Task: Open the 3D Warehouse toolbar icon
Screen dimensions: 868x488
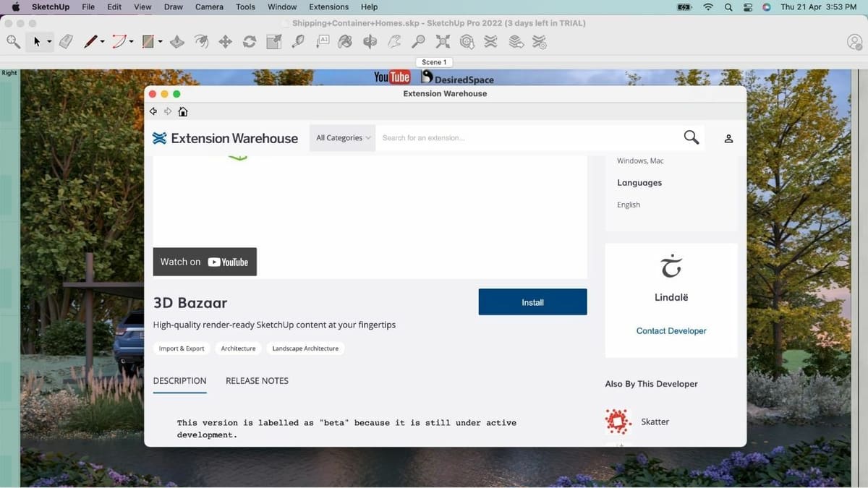Action: click(467, 42)
